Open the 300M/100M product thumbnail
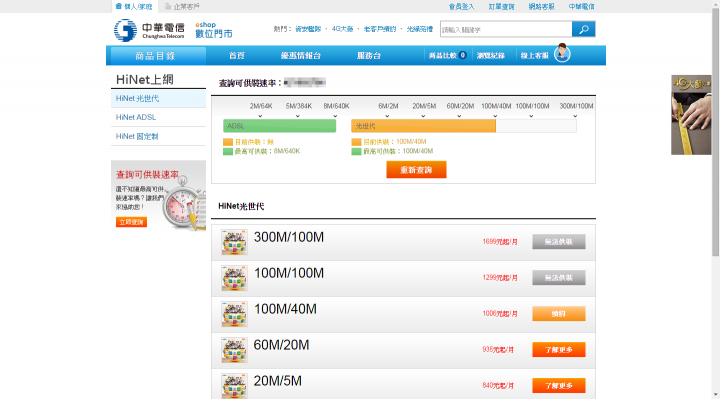Screen dimensions: 720x399 tap(234, 242)
